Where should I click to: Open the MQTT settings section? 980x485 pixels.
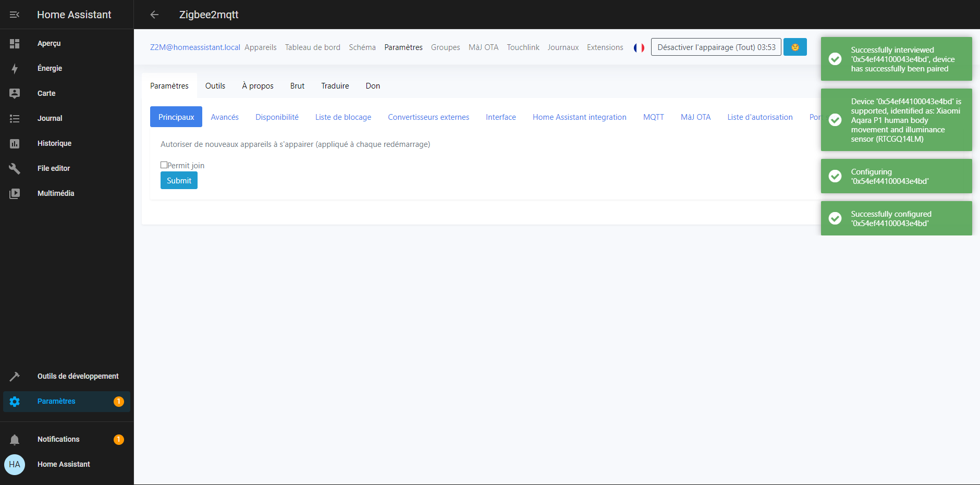click(654, 117)
